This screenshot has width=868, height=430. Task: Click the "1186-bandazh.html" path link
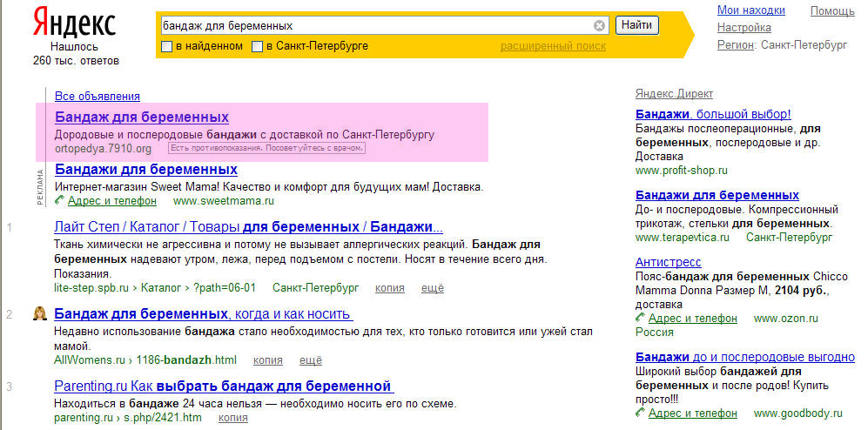pos(186,360)
